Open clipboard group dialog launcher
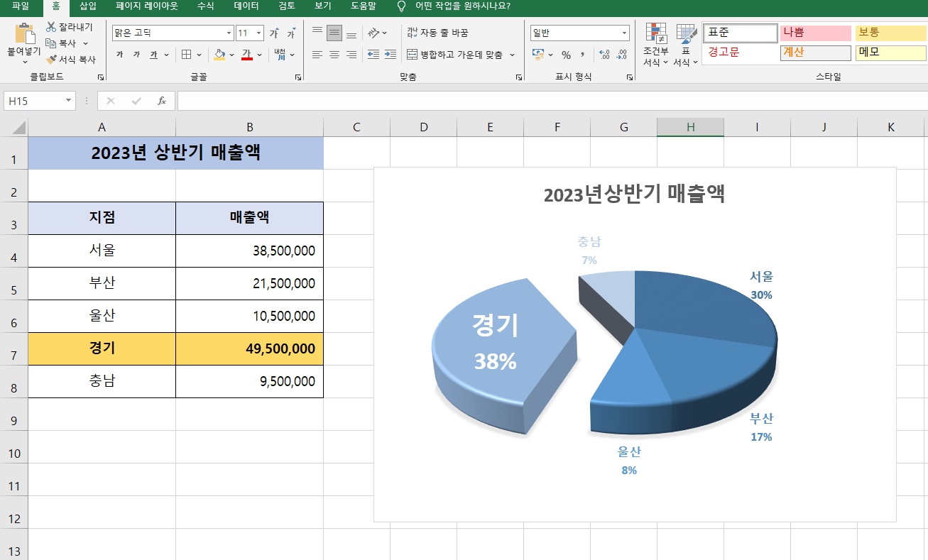928x560 pixels. (x=100, y=77)
